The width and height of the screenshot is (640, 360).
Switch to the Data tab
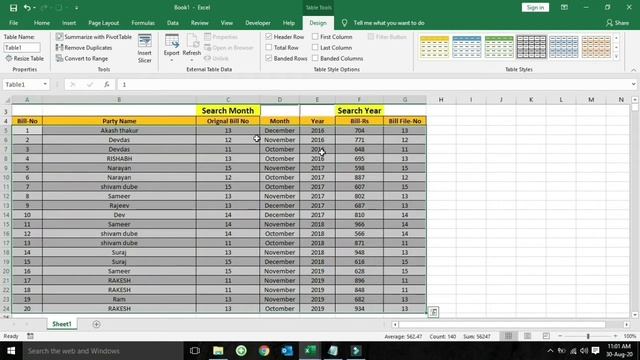click(173, 23)
